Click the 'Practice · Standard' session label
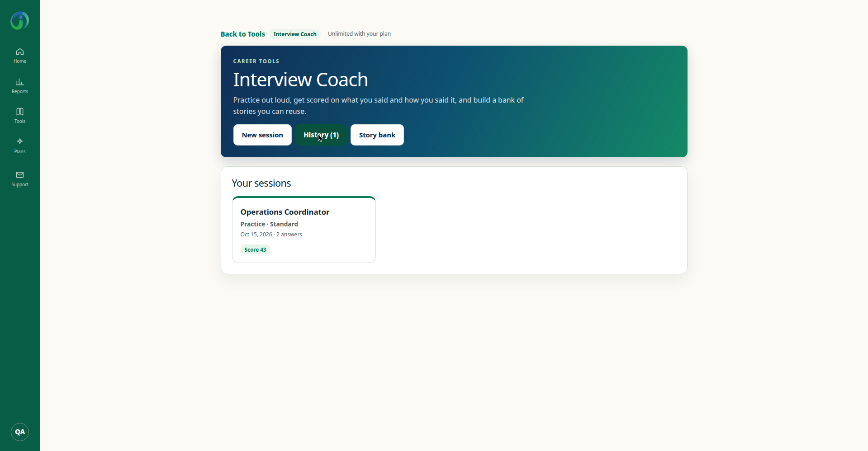This screenshot has height=451, width=868. (269, 224)
